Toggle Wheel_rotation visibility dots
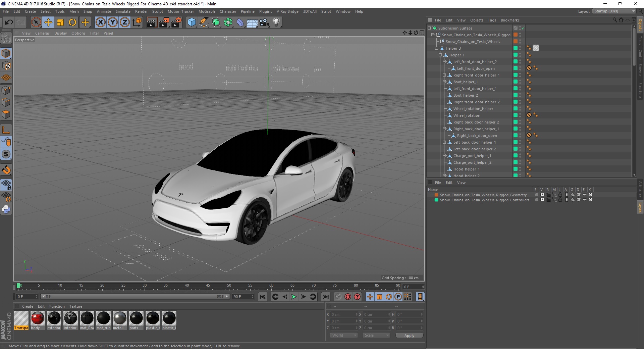The image size is (644, 349). [x=520, y=115]
